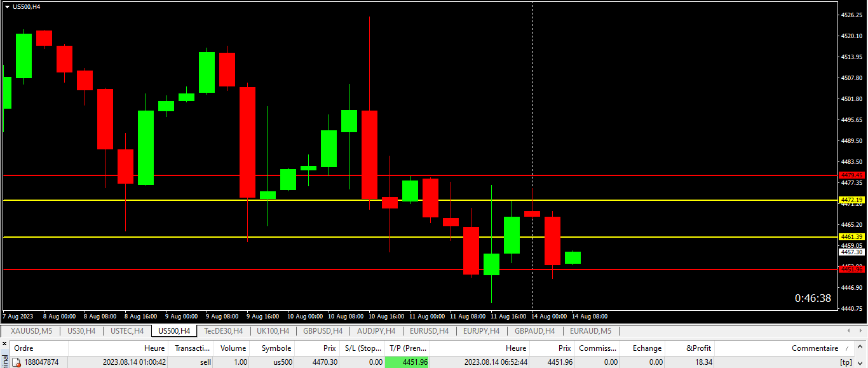
Task: Select the GBPUSD,H4 chart tab
Action: point(323,331)
